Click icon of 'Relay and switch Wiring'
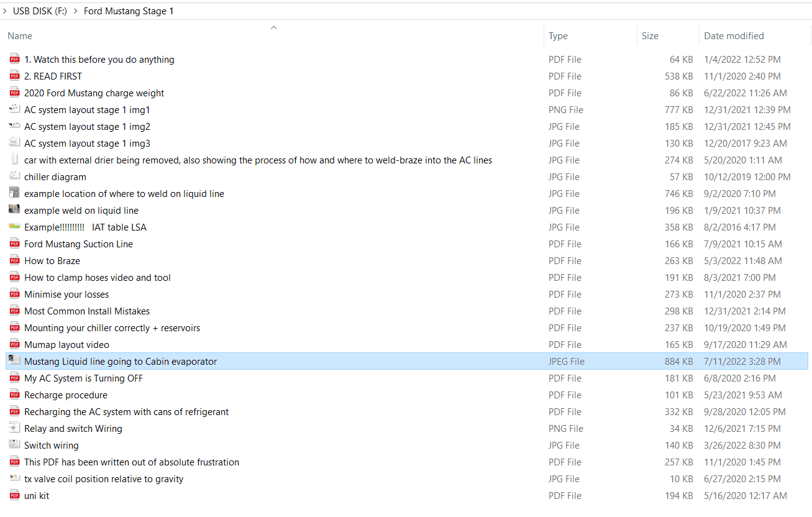The image size is (812, 517). tap(14, 428)
